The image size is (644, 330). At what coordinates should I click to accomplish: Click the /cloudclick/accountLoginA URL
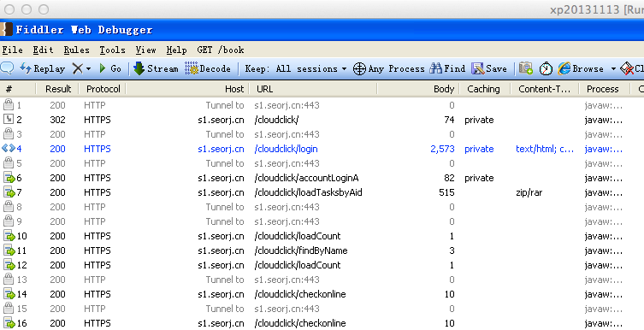click(x=306, y=178)
